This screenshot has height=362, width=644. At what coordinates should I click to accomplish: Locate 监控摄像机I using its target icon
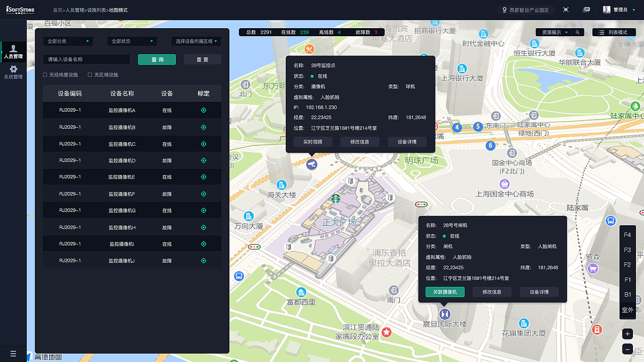click(x=204, y=244)
